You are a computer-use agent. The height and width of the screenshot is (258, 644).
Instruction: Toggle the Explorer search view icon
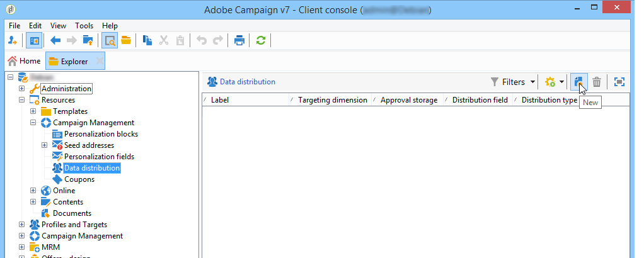110,41
